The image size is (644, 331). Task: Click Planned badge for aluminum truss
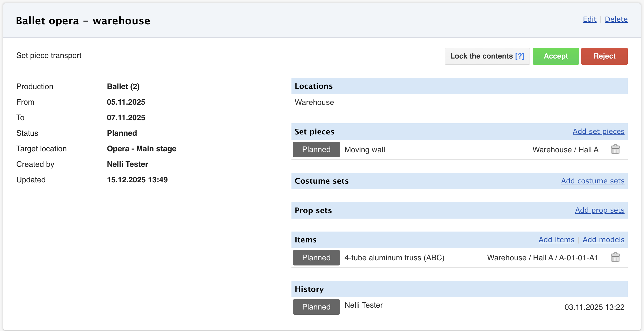pyautogui.click(x=316, y=257)
